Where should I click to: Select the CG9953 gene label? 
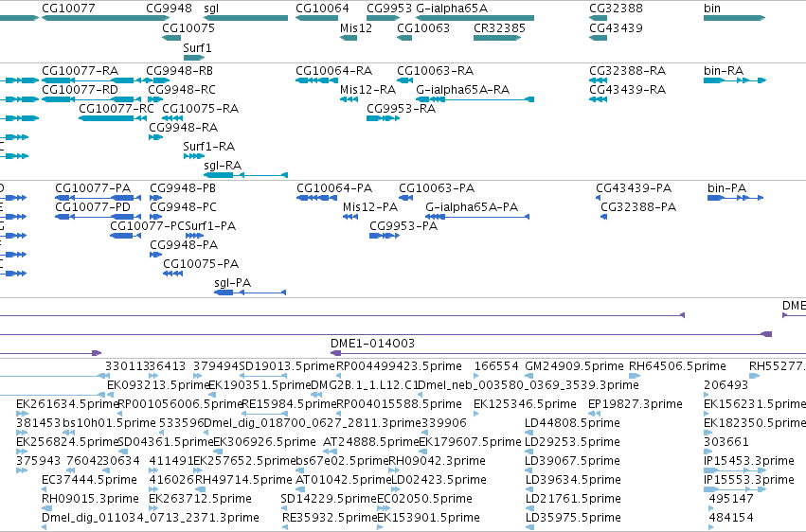[389, 9]
